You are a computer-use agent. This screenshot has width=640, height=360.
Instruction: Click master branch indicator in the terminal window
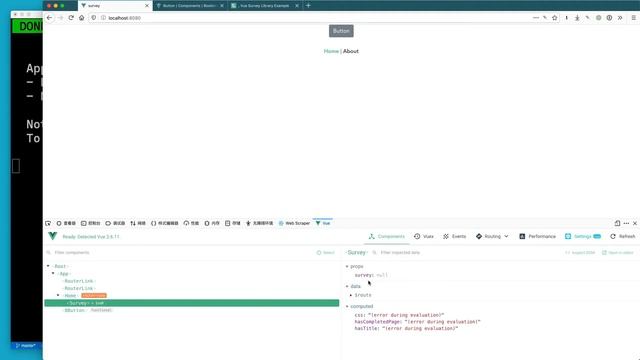tap(25, 346)
